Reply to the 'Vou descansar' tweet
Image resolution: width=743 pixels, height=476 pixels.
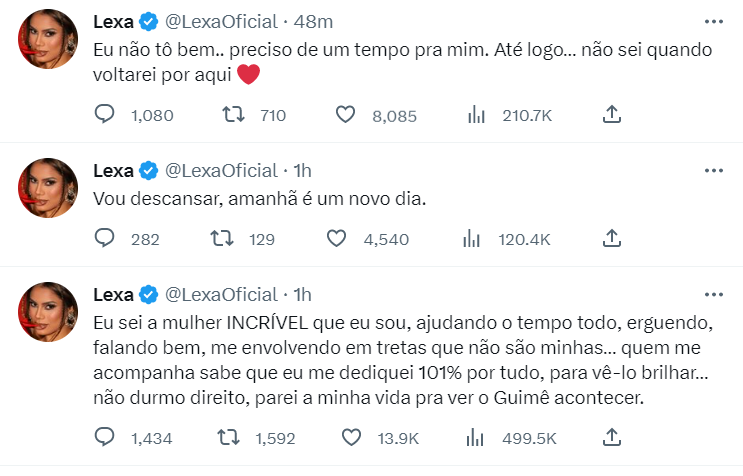[105, 238]
